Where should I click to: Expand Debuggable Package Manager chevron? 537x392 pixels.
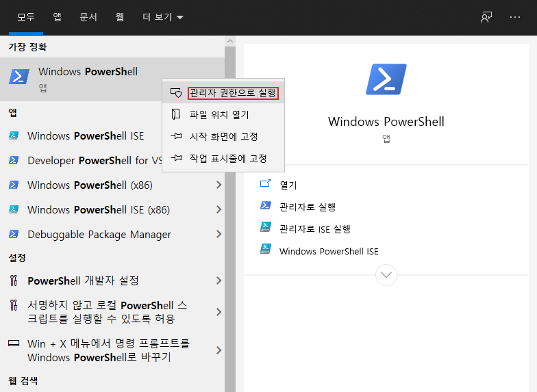pyautogui.click(x=219, y=234)
